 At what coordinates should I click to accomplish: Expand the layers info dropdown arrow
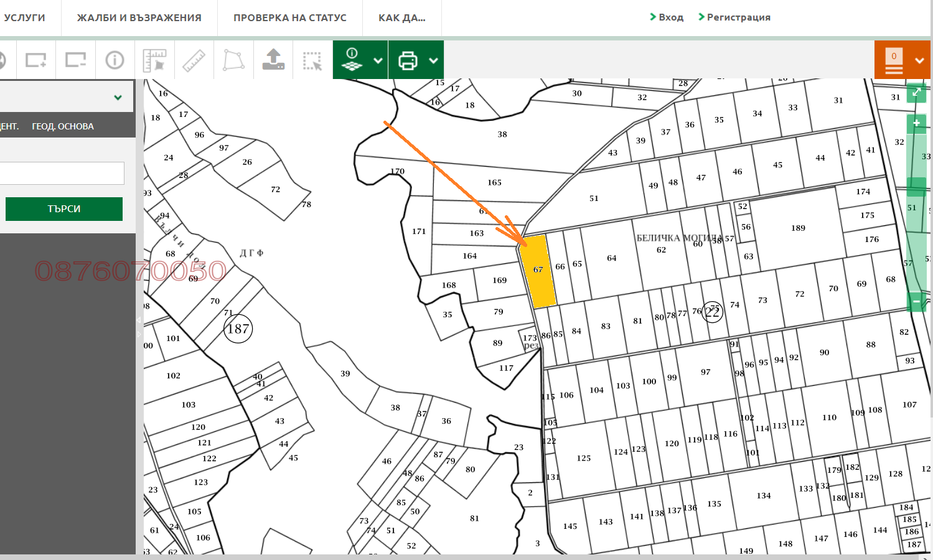tap(378, 60)
